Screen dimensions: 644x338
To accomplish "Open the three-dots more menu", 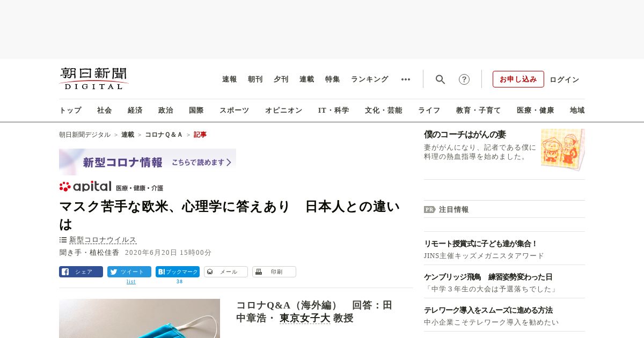I will [406, 79].
